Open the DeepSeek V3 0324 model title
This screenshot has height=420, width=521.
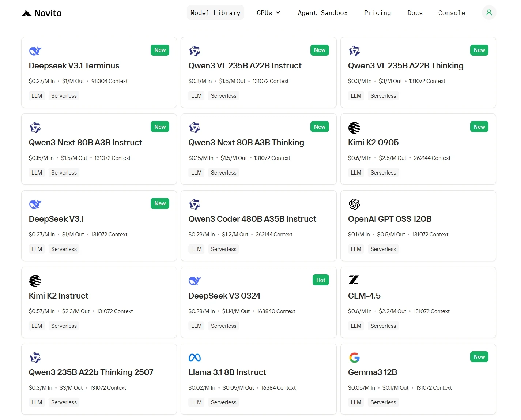(x=224, y=296)
